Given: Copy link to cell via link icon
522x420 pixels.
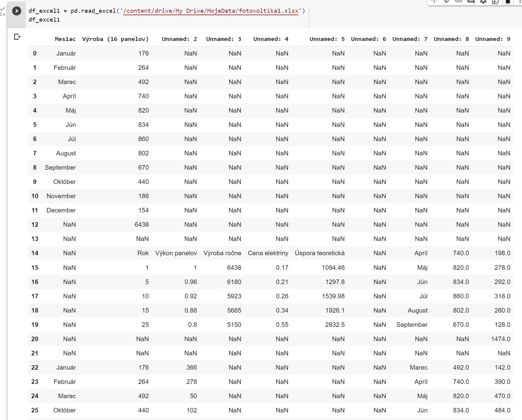Looking at the screenshot, I should (459, 2).
